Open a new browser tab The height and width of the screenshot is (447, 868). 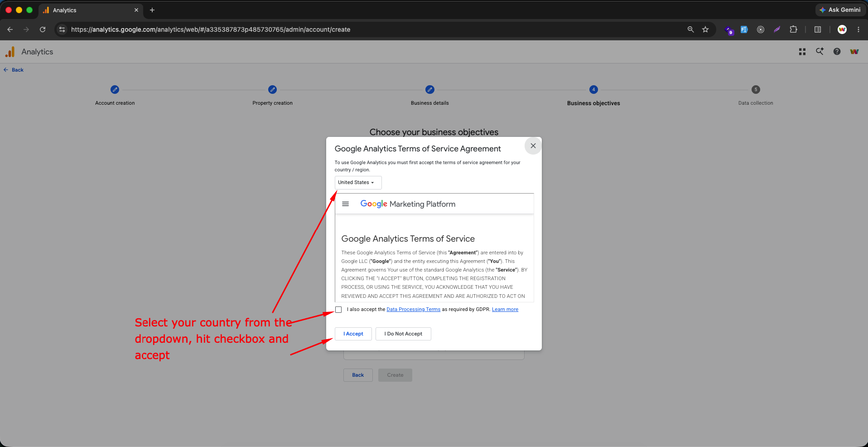(152, 10)
